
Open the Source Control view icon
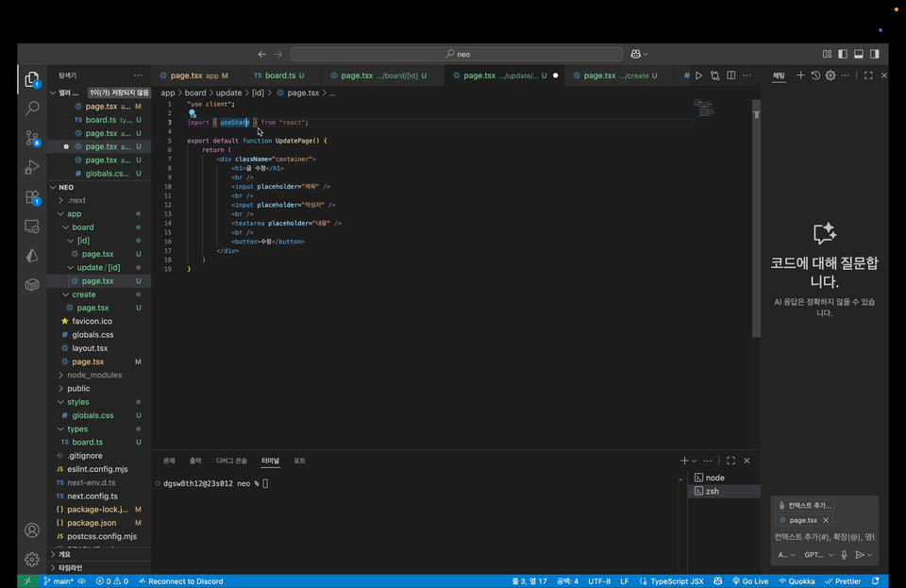32,138
